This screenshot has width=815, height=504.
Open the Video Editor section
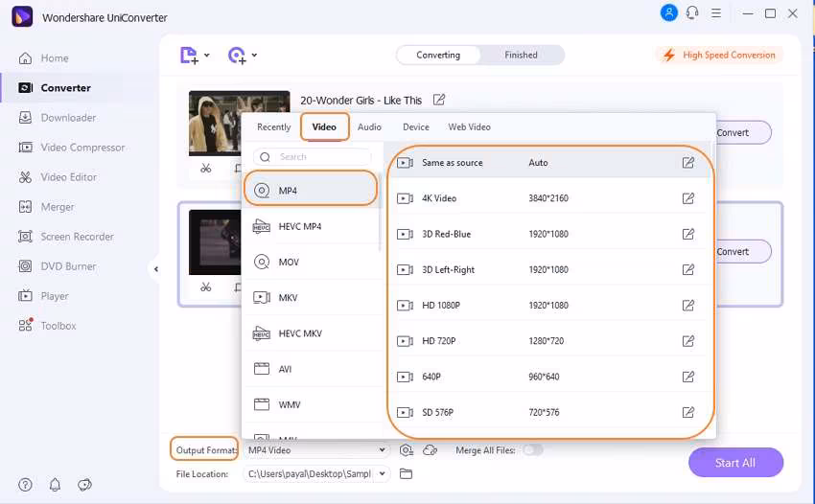coord(58,177)
